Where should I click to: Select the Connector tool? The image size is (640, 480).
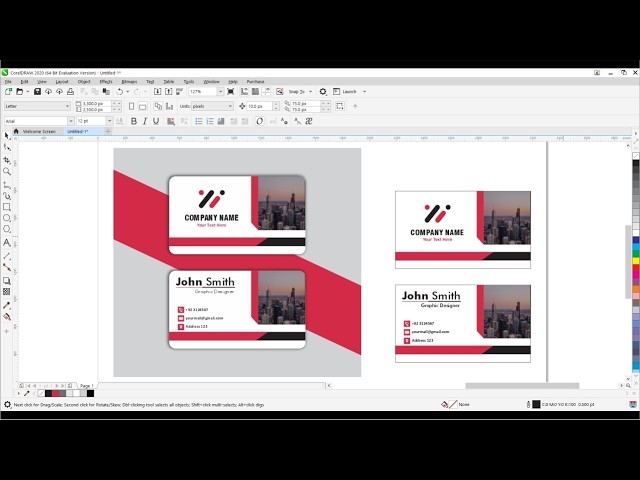click(7, 267)
